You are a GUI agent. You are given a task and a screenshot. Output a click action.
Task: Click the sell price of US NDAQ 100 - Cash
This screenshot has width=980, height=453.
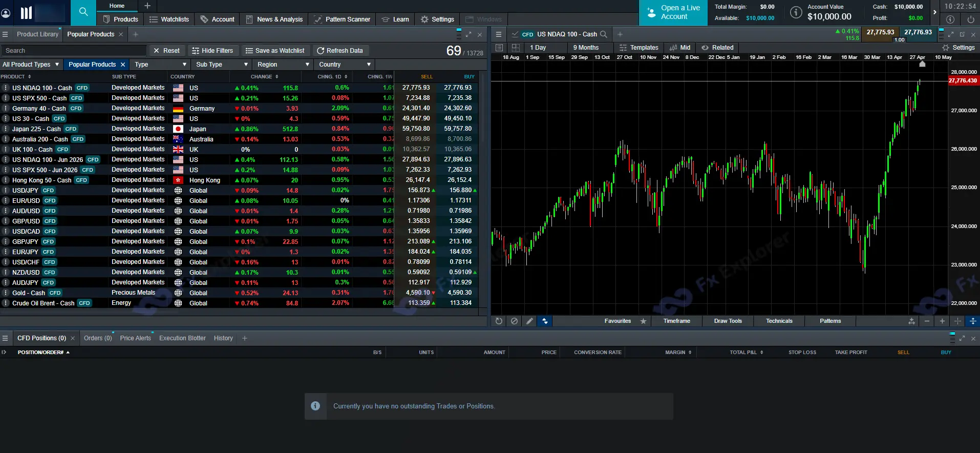tap(416, 88)
